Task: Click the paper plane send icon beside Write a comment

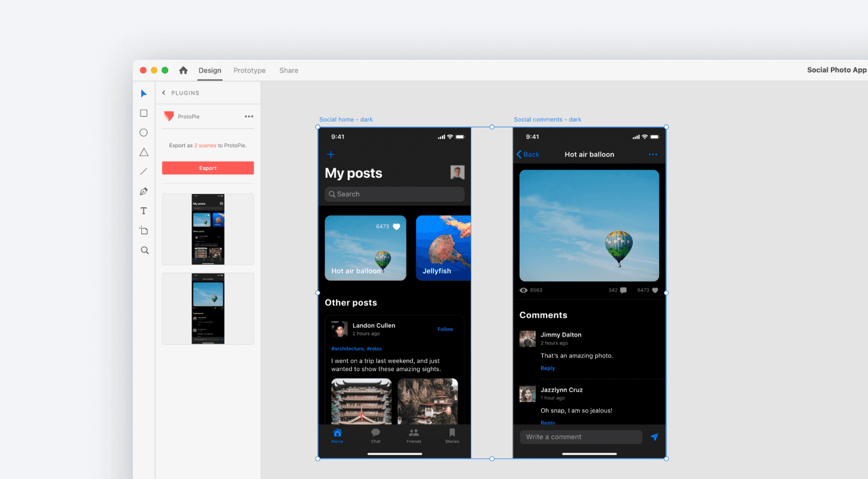Action: click(654, 436)
